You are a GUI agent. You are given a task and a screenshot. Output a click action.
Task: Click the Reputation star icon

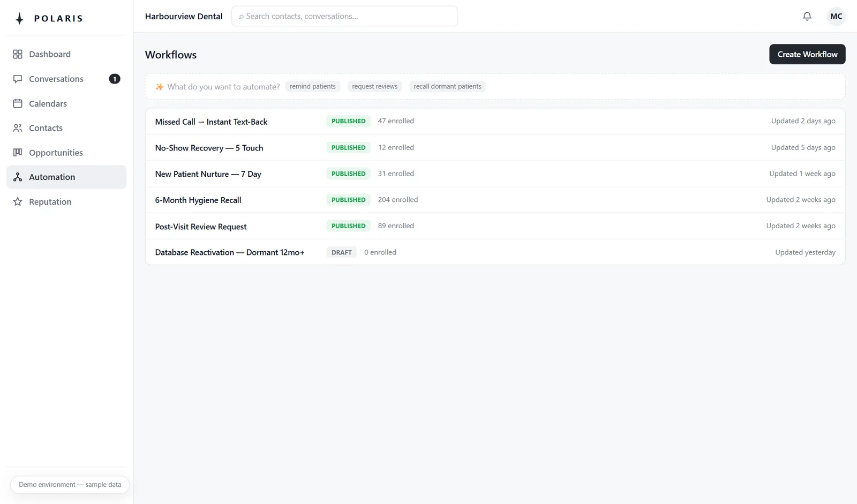pyautogui.click(x=18, y=202)
